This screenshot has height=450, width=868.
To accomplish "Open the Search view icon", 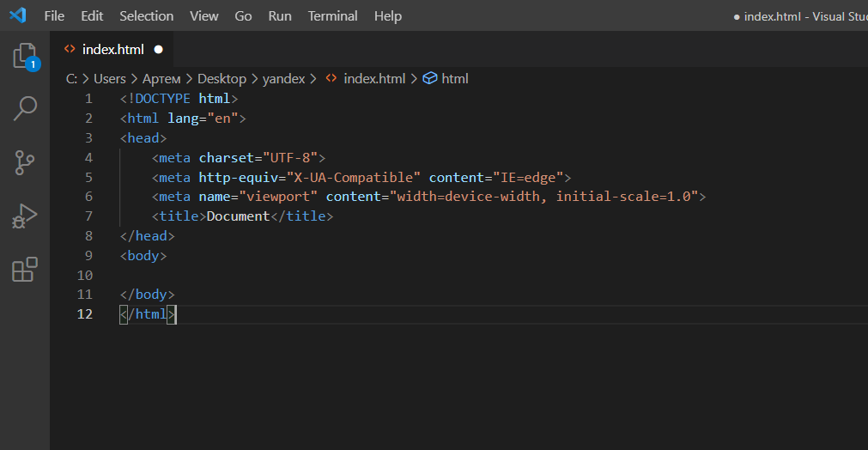I will click(25, 109).
